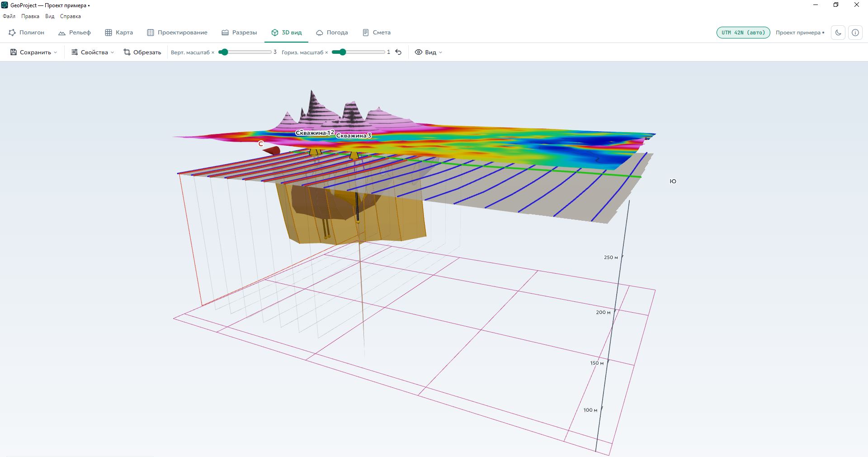Expand the Вид visibility dropdown in toolbar

(429, 52)
